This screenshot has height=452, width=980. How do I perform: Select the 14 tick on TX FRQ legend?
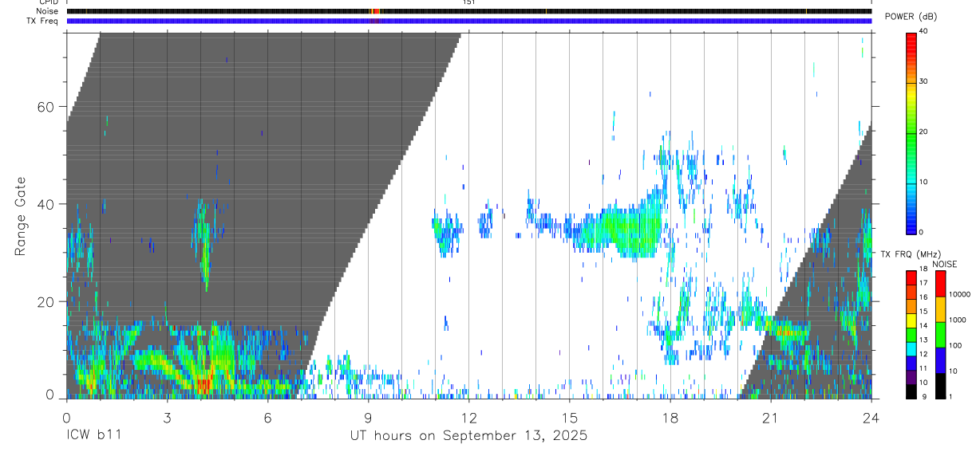coord(923,326)
